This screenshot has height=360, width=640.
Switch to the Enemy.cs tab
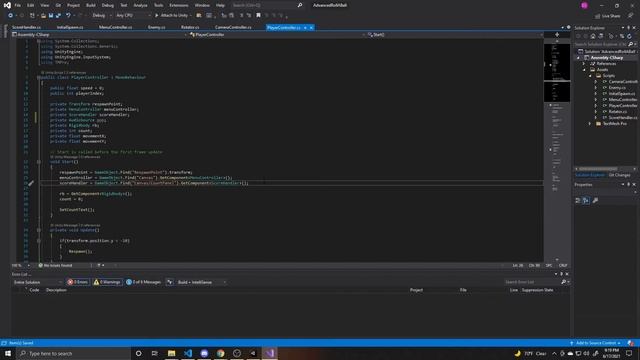tap(157, 27)
